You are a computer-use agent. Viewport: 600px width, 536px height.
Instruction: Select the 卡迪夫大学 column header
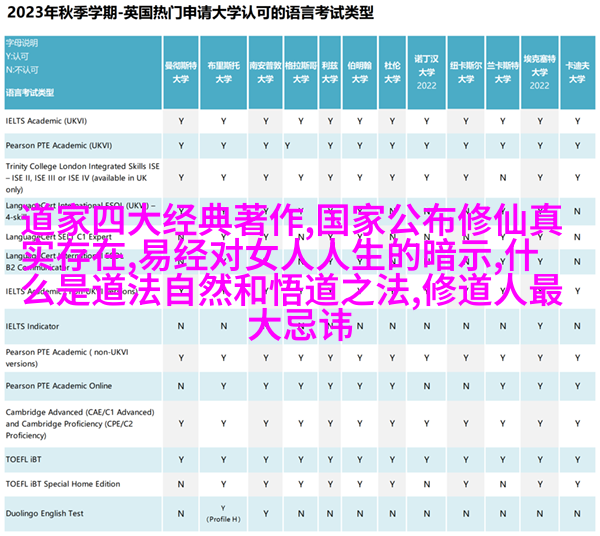[577, 72]
